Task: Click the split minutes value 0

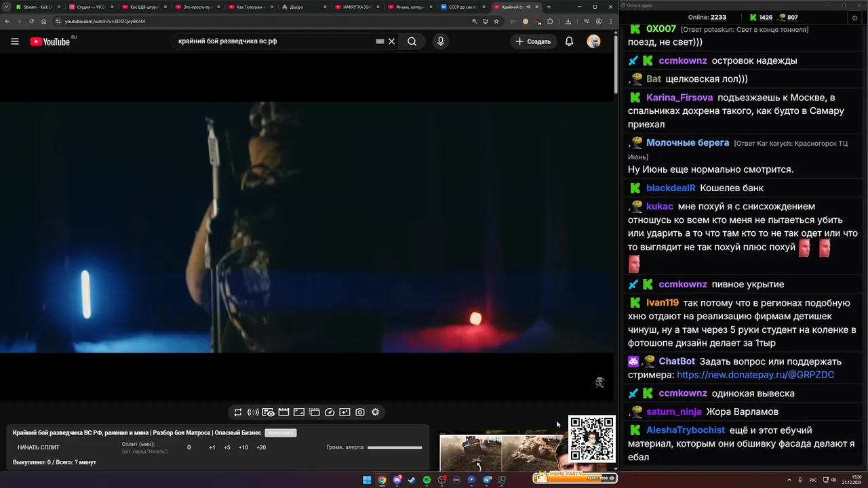Action: (189, 447)
